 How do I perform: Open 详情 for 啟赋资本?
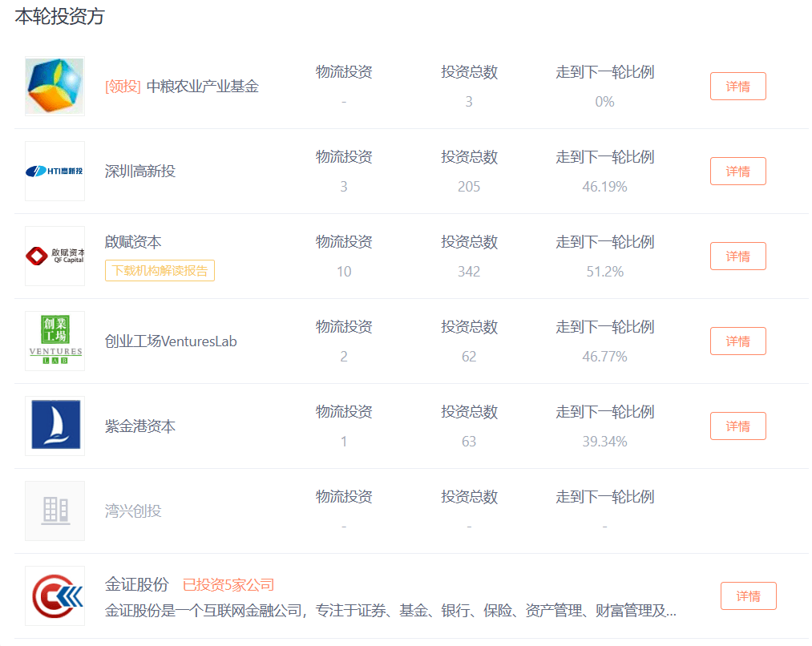(738, 256)
